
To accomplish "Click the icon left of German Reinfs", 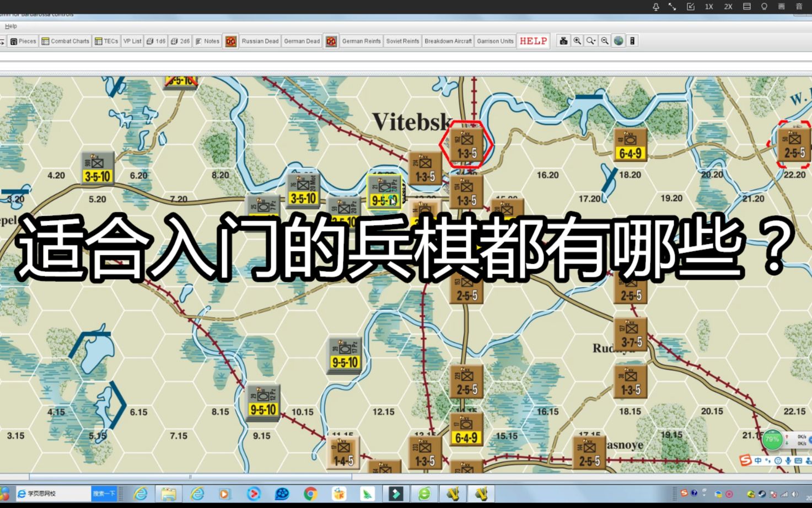I will (331, 41).
